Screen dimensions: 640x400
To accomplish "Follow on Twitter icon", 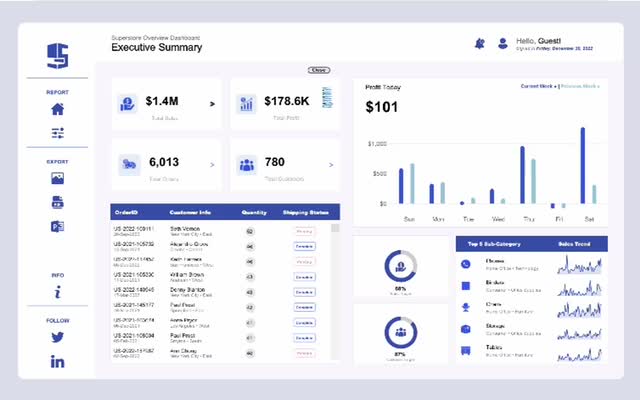I will [58, 337].
